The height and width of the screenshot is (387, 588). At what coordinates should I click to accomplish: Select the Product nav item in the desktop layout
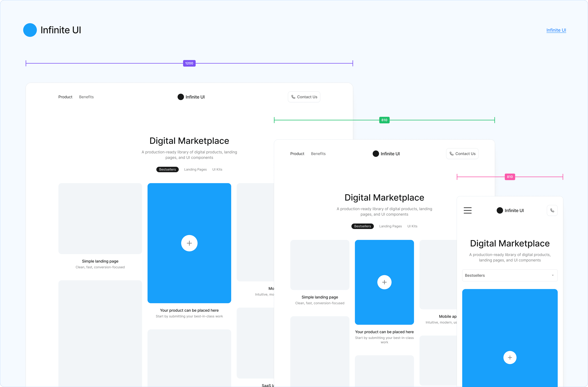tap(65, 97)
